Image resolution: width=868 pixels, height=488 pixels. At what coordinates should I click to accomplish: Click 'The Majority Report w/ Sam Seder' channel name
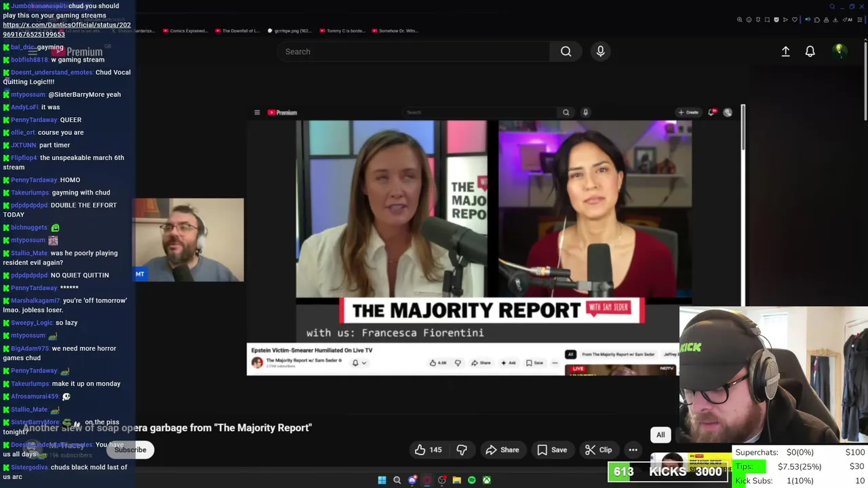pyautogui.click(x=303, y=361)
